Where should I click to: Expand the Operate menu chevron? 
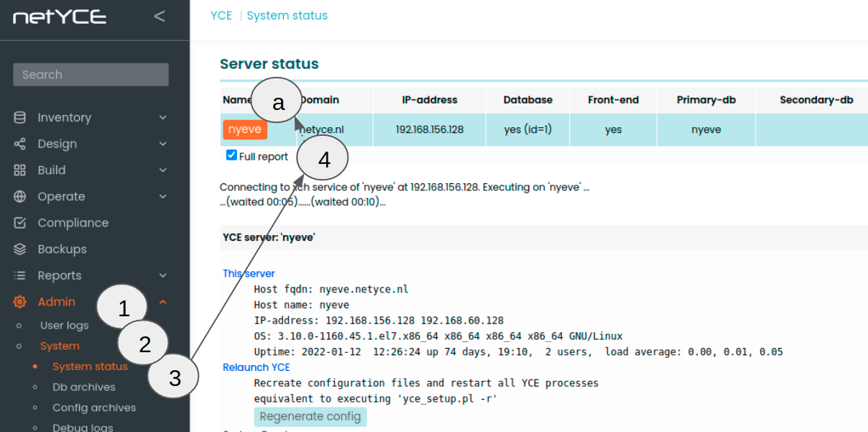point(163,196)
